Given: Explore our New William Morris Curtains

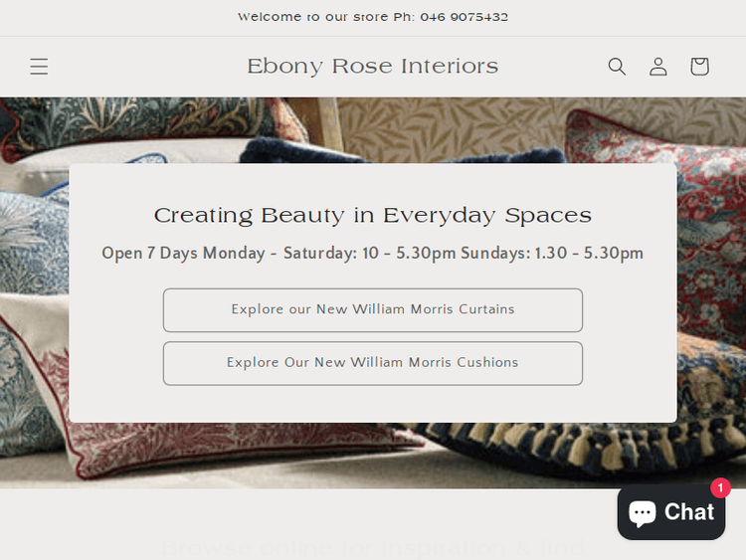Looking at the screenshot, I should (373, 310).
